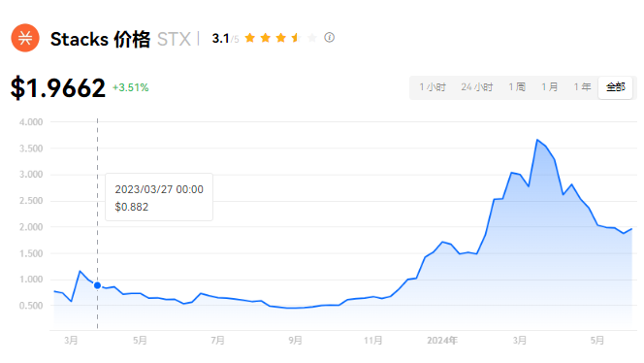
Task: Click the first rating star
Action: coord(249,38)
